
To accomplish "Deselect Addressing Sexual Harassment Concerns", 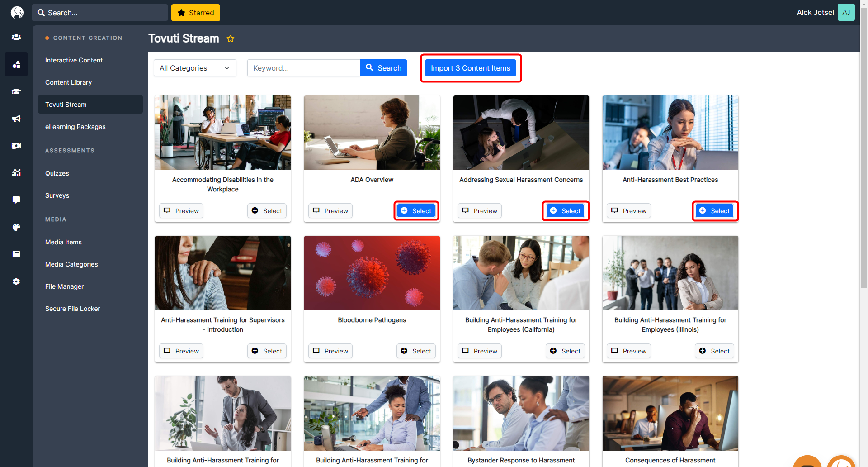I will 565,211.
